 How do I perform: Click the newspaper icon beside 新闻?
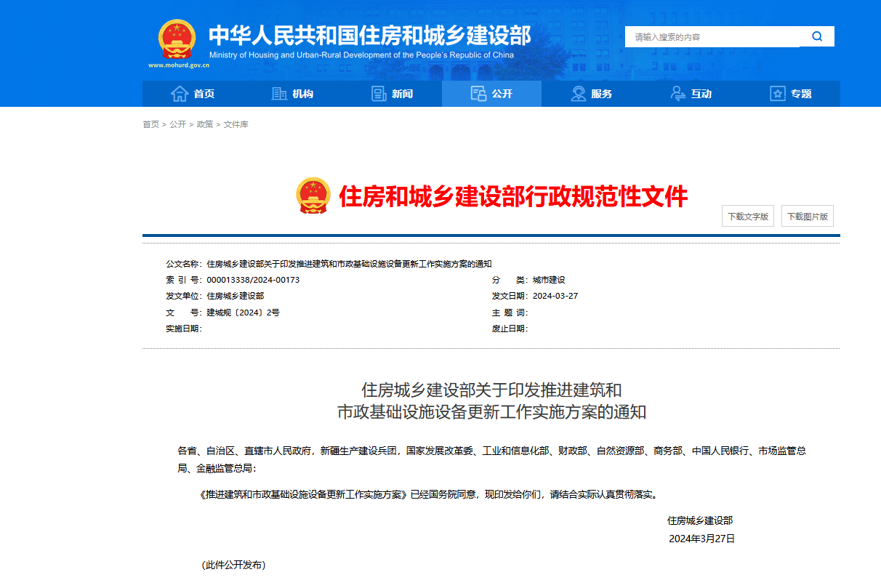(379, 94)
